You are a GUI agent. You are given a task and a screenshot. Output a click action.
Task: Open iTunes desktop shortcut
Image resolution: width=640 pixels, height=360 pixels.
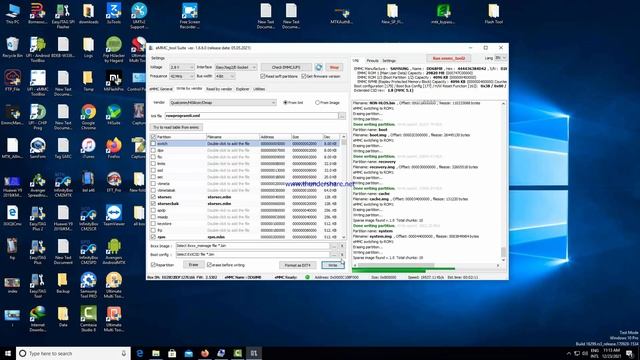(x=88, y=148)
